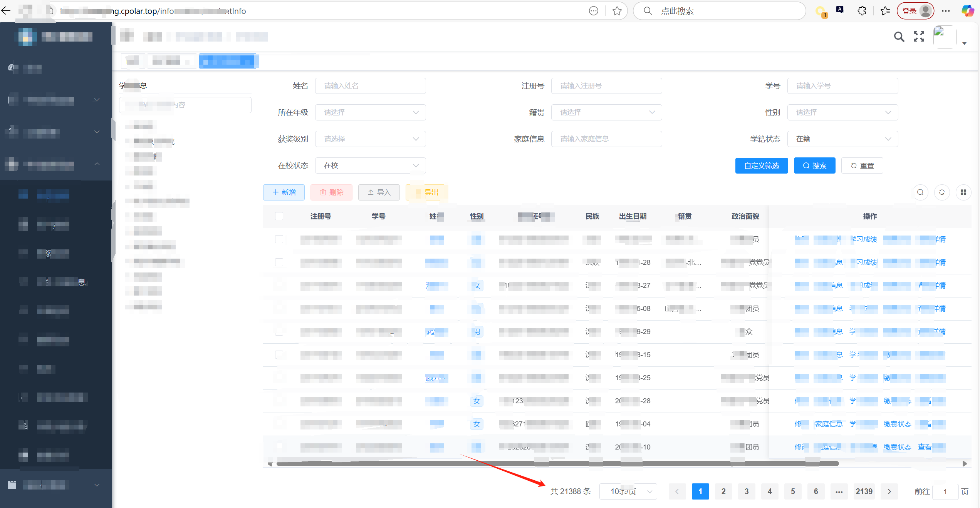Tick the first row's checkbox

(279, 239)
